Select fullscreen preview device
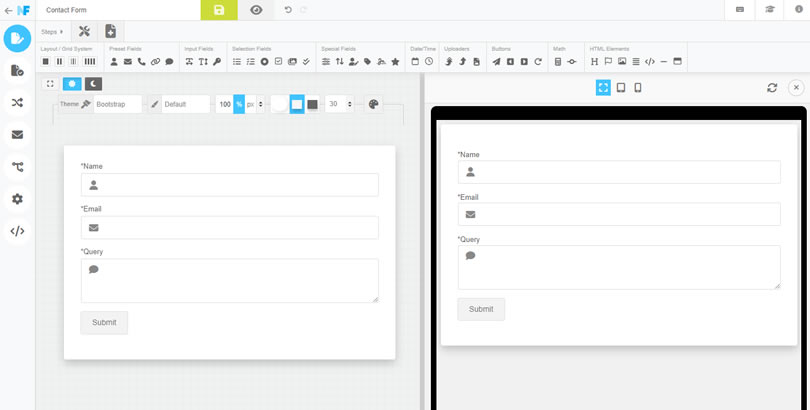810x410 pixels. (603, 87)
